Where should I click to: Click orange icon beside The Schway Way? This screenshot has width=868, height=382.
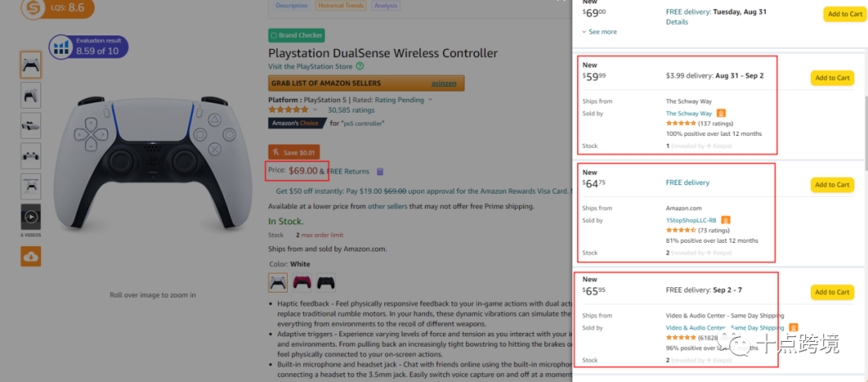tap(721, 113)
